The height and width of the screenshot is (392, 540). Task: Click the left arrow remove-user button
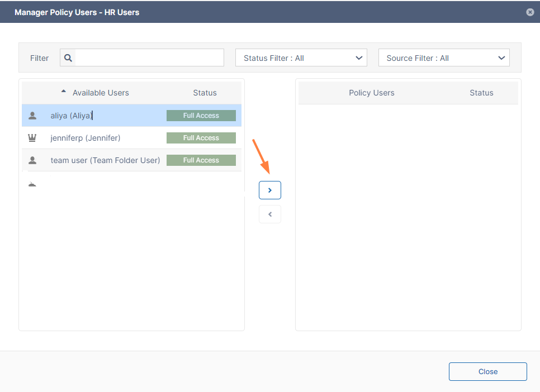(x=269, y=214)
